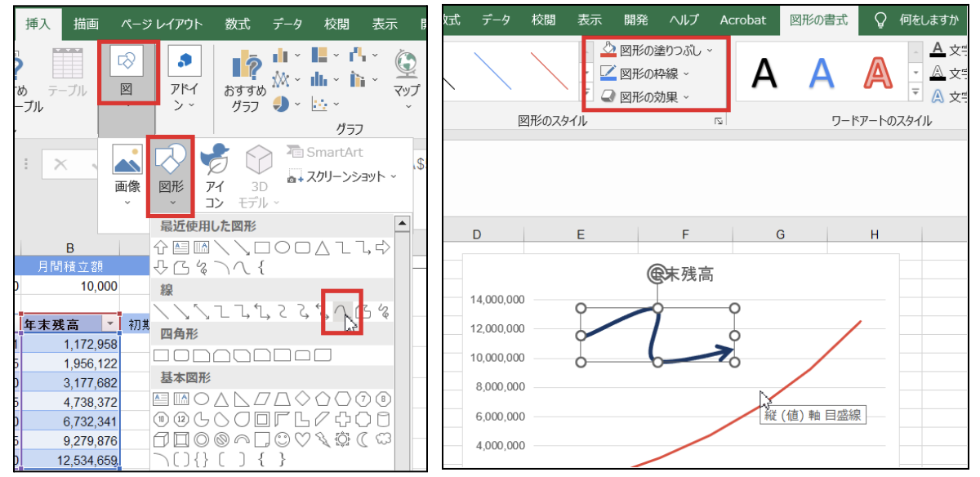Screen dimensions: 980x477
Task: Switch to the 描画 tab
Action: 87,24
